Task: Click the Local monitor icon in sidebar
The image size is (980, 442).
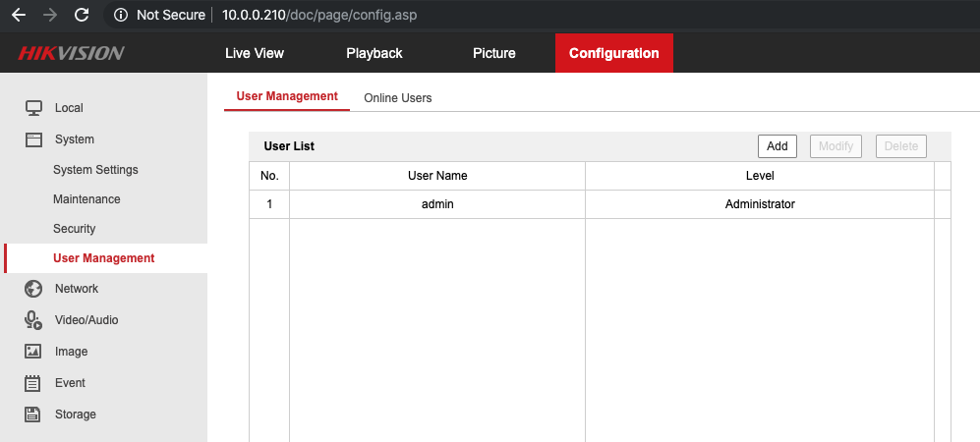Action: coord(33,108)
